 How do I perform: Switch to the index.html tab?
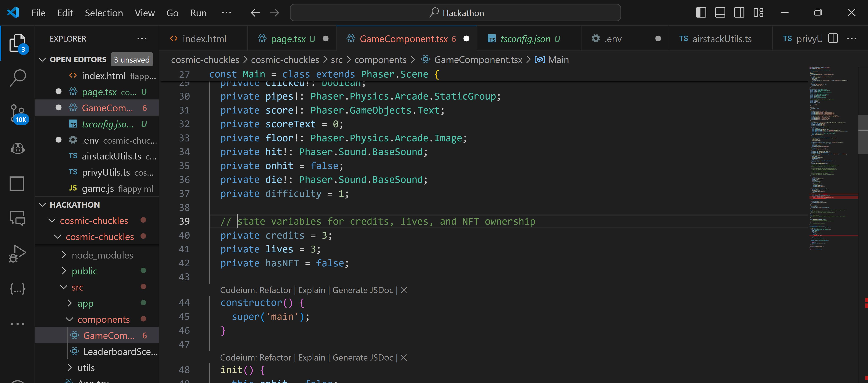point(203,39)
